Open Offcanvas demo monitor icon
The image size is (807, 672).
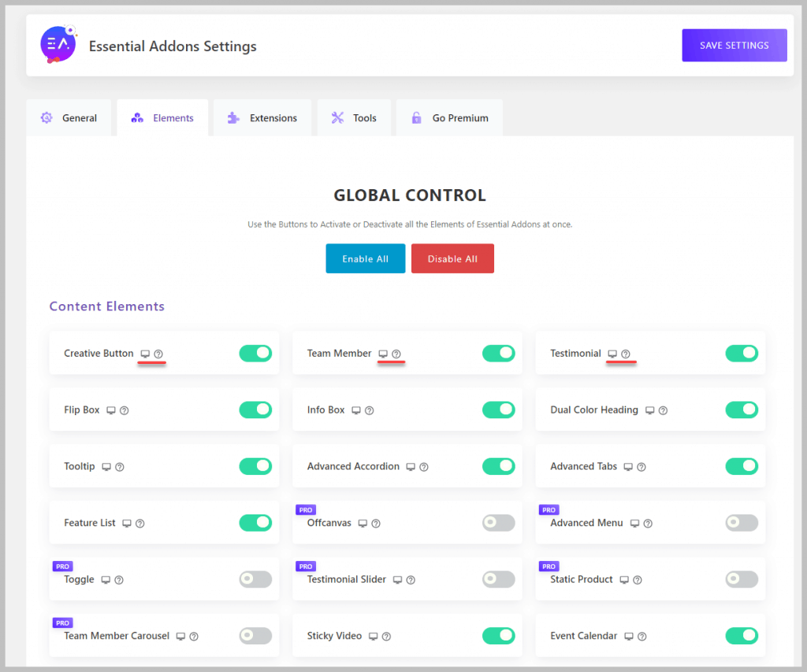363,524
